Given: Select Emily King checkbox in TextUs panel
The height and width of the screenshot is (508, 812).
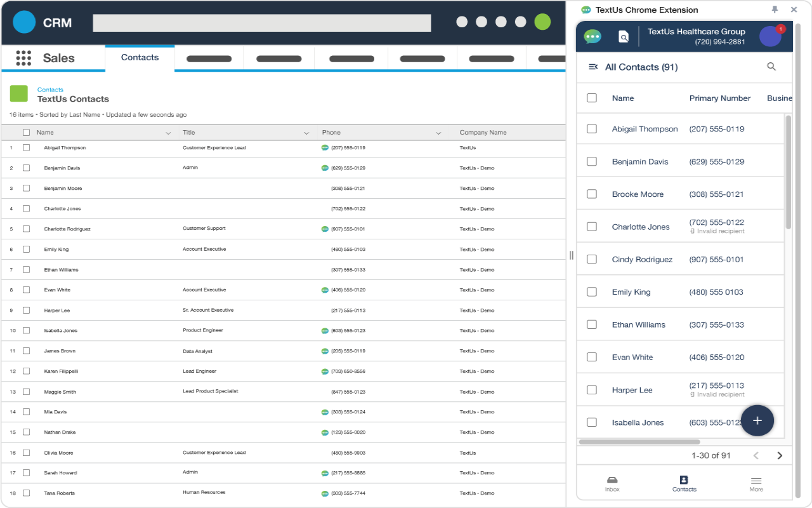Looking at the screenshot, I should 592,292.
